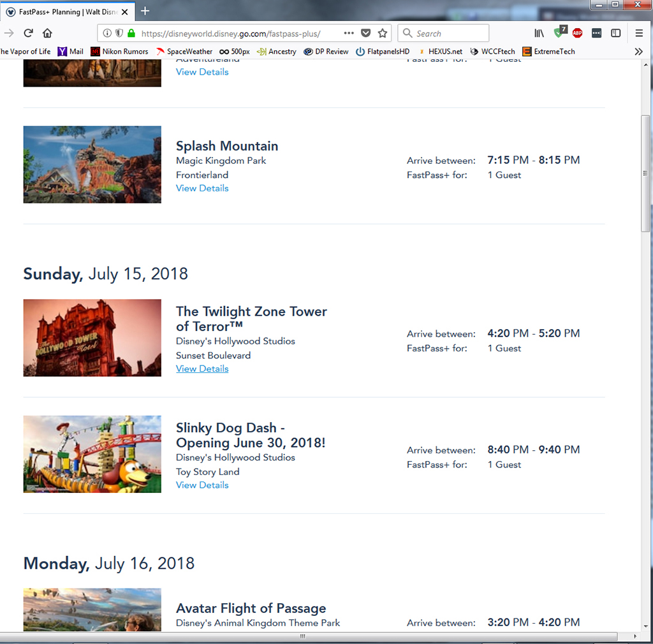Show more bookmarks with the chevron
This screenshot has height=644, width=653.
coord(638,52)
